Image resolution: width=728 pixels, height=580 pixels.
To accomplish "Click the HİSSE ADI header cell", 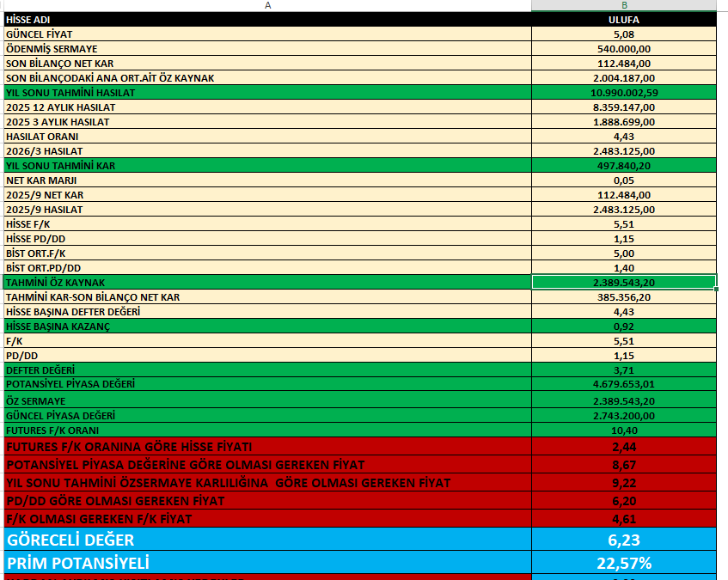I will coord(267,20).
